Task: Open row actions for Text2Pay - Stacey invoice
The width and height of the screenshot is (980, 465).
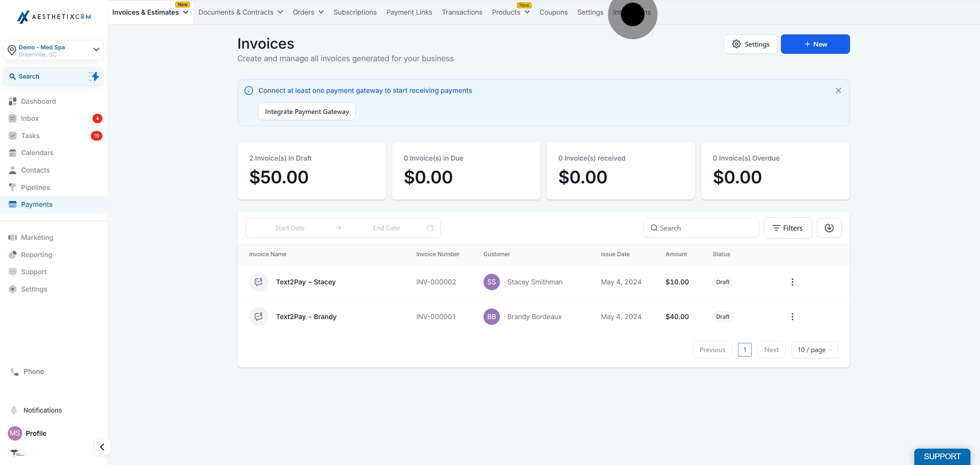Action: coord(792,282)
